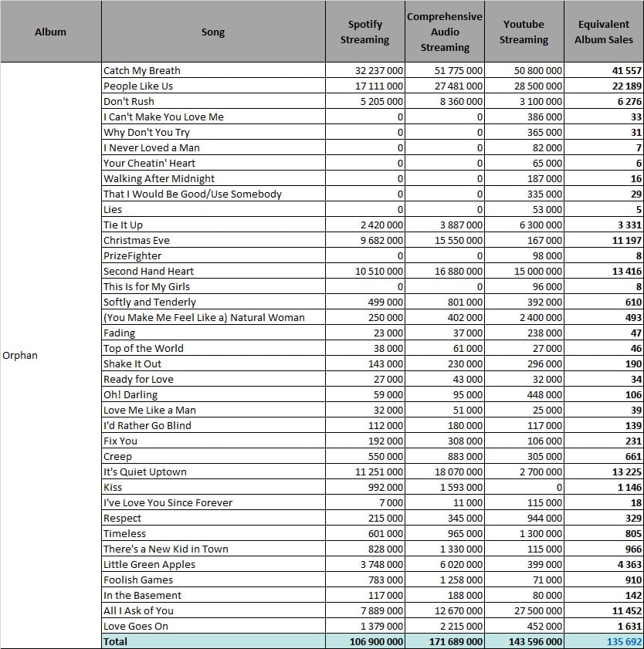Click the Don't Rush song cell
644x649 pixels.
pyautogui.click(x=213, y=101)
